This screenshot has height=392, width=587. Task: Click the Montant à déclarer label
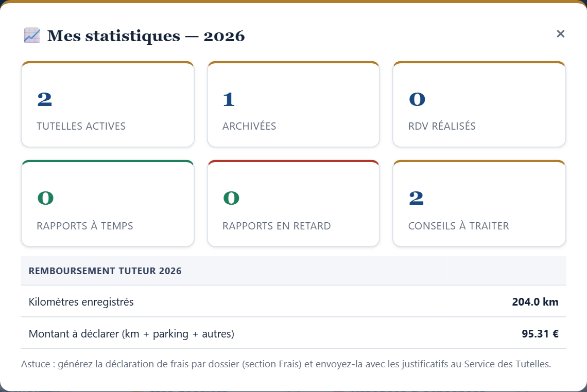131,334
